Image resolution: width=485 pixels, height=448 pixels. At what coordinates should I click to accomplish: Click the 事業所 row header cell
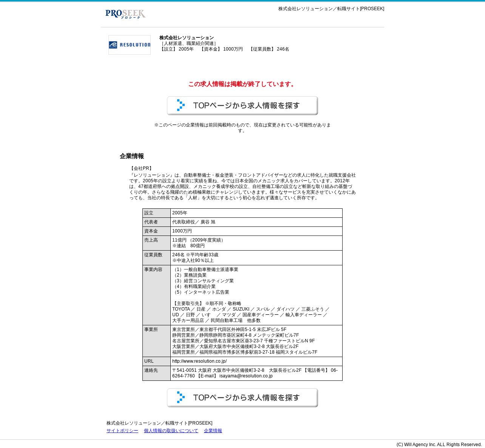click(156, 341)
